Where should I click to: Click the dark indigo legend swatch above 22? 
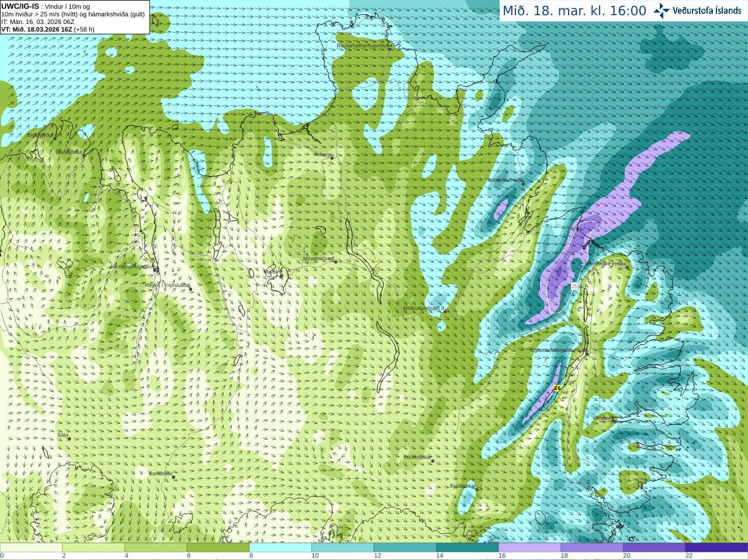tap(716, 548)
